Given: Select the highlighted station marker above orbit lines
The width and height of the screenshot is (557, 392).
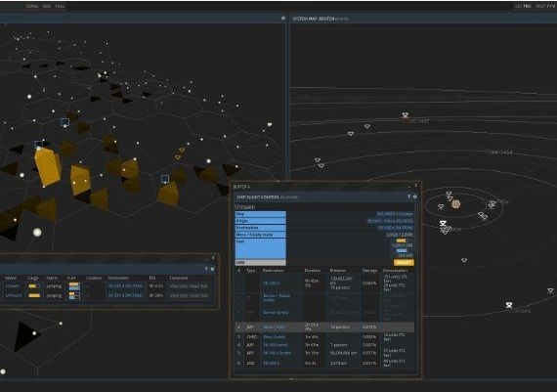Looking at the screenshot, I should (x=406, y=114).
